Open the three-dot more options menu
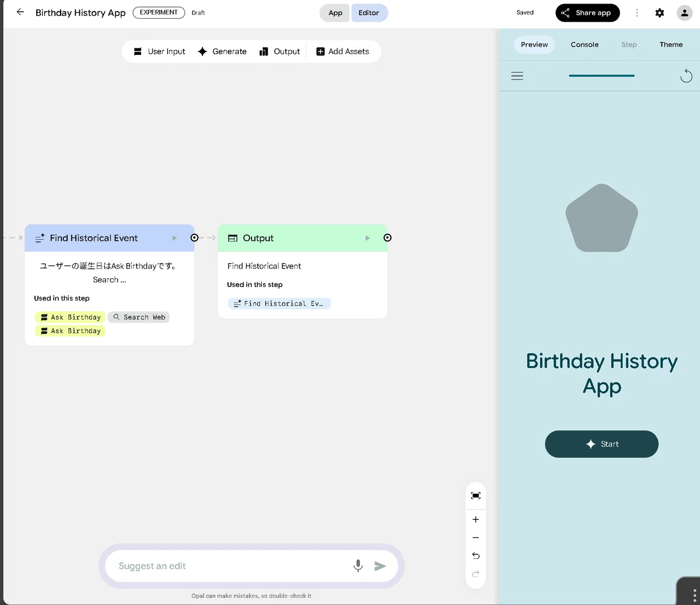 (x=637, y=13)
